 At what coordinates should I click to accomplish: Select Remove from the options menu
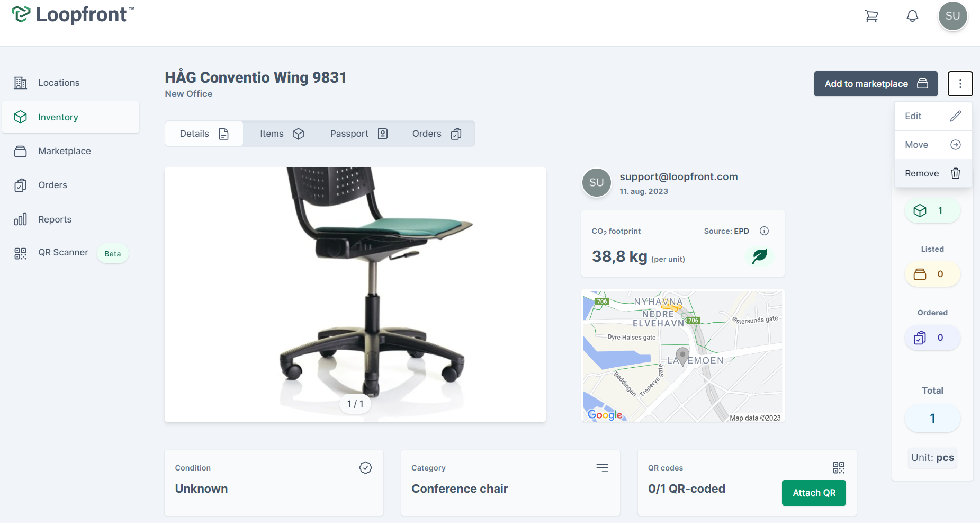(x=933, y=173)
